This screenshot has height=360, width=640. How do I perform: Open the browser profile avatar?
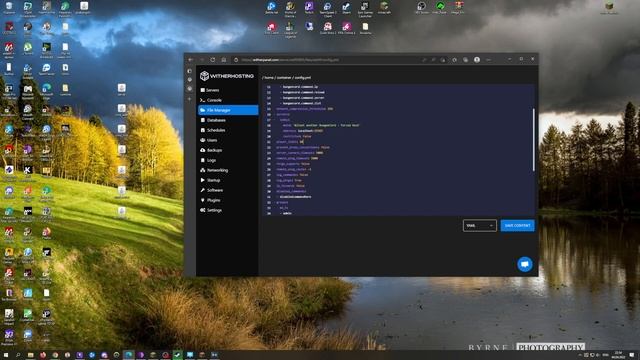pos(477,60)
